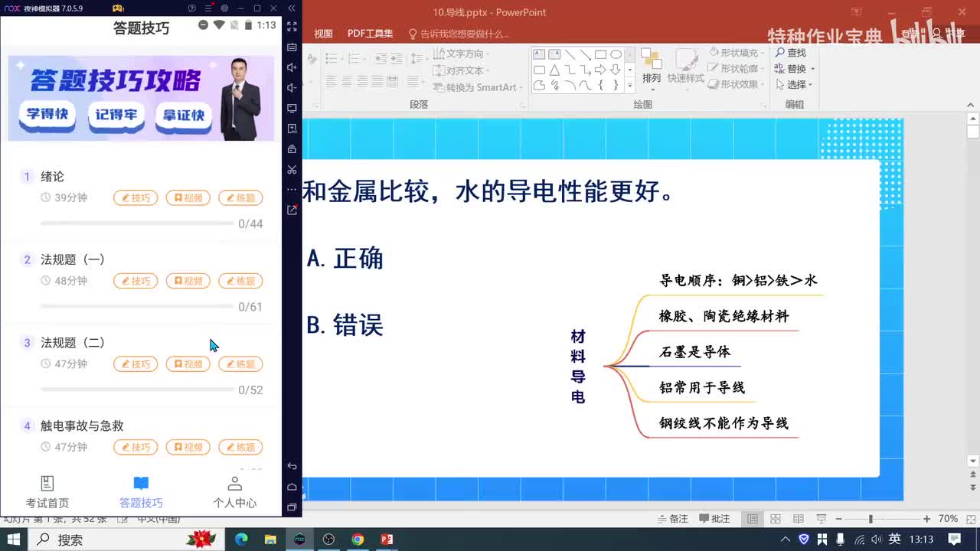
Task: Click 70% zoom level
Action: [948, 519]
